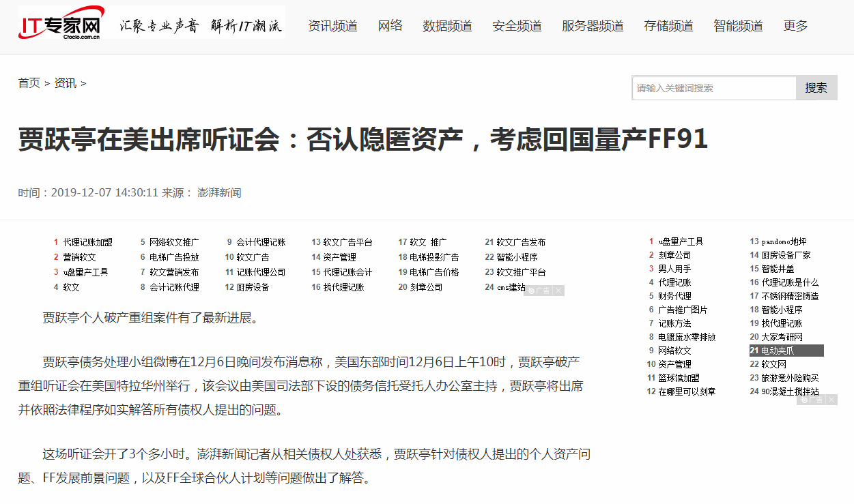Open the 网络软文推广 ad link
Image resolution: width=854 pixels, height=504 pixels.
click(174, 242)
